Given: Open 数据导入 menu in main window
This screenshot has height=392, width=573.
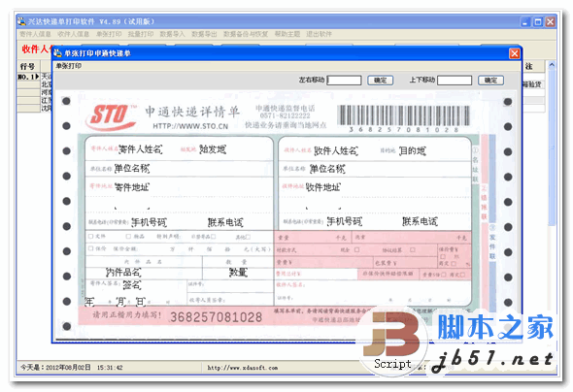Looking at the screenshot, I should pyautogui.click(x=172, y=34).
